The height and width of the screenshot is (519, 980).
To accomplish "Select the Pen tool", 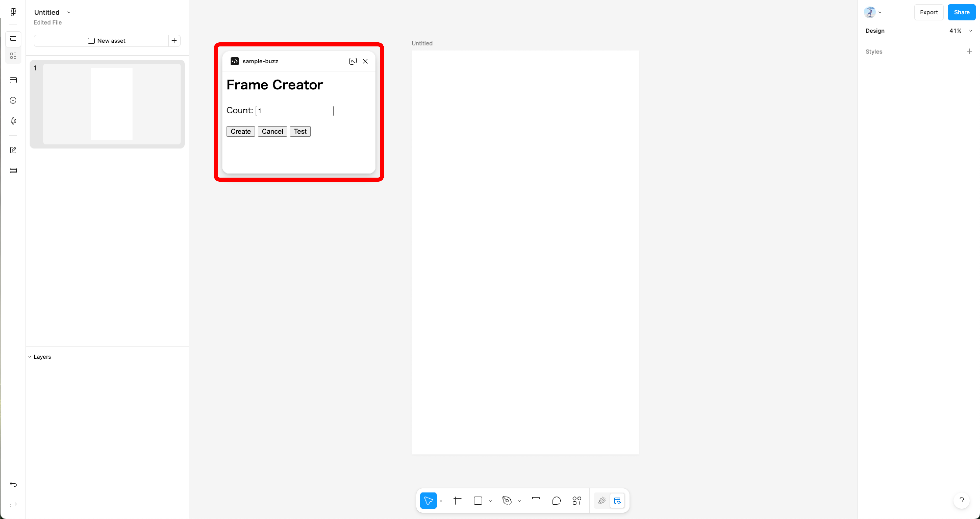I will click(507, 501).
